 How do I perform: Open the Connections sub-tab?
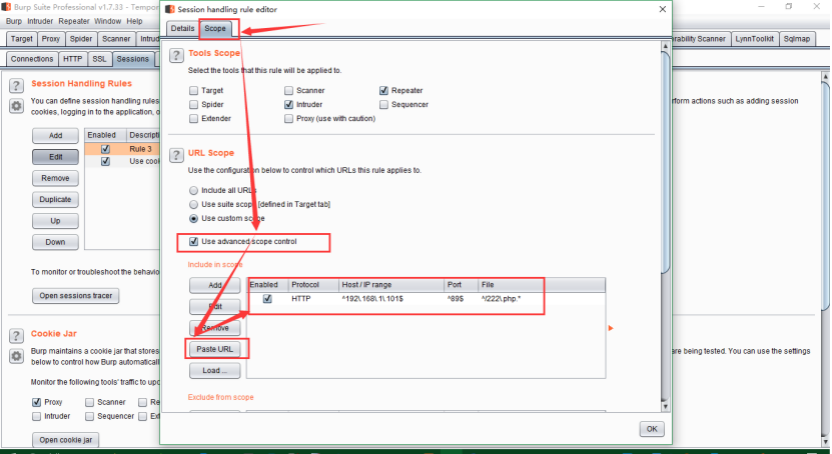pos(32,59)
